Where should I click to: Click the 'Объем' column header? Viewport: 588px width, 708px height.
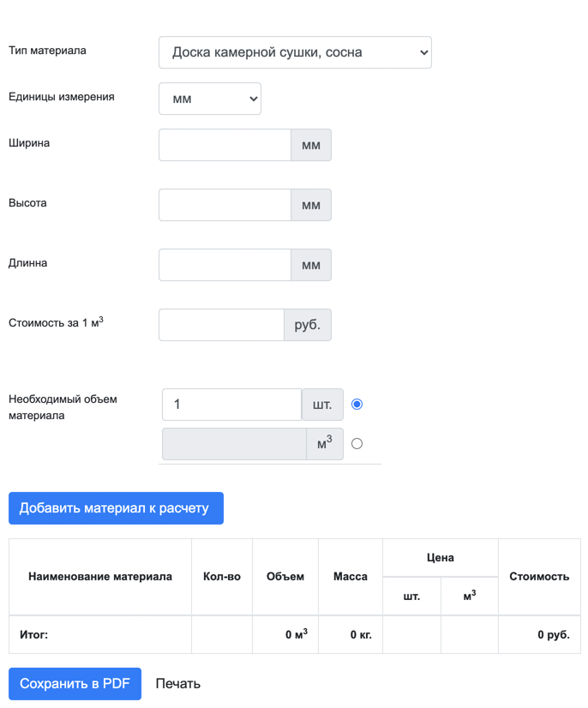click(285, 577)
